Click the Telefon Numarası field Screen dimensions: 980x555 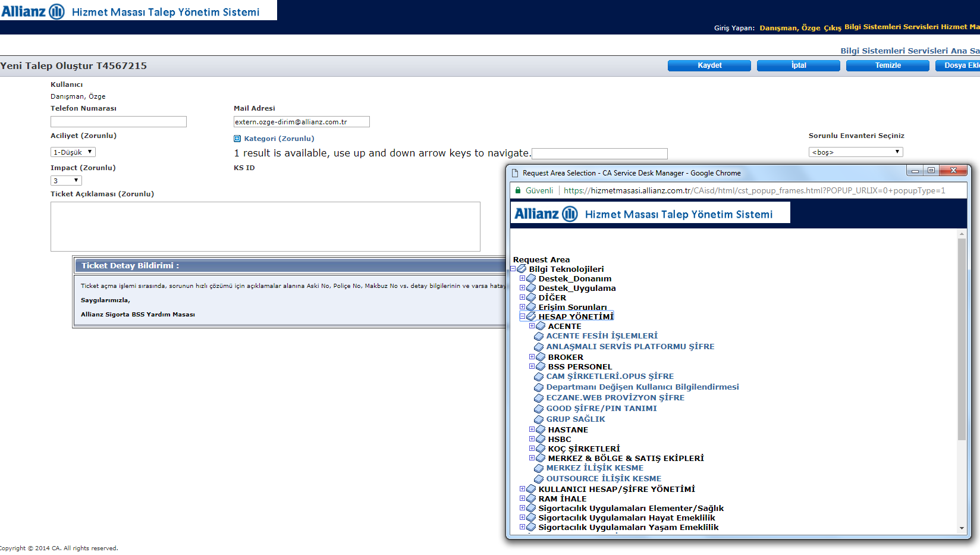pyautogui.click(x=118, y=121)
